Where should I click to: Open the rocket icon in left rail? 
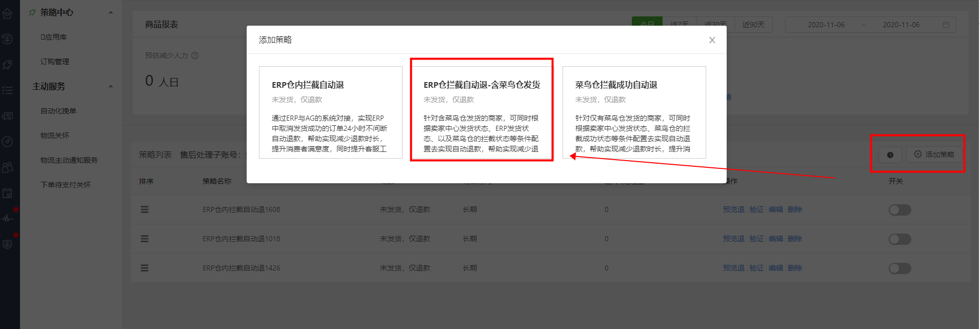tap(7, 65)
